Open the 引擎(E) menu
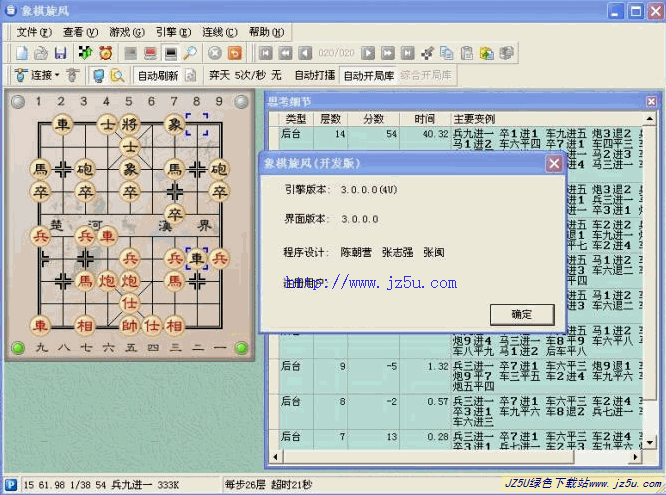This screenshot has height=495, width=666. pyautogui.click(x=173, y=32)
